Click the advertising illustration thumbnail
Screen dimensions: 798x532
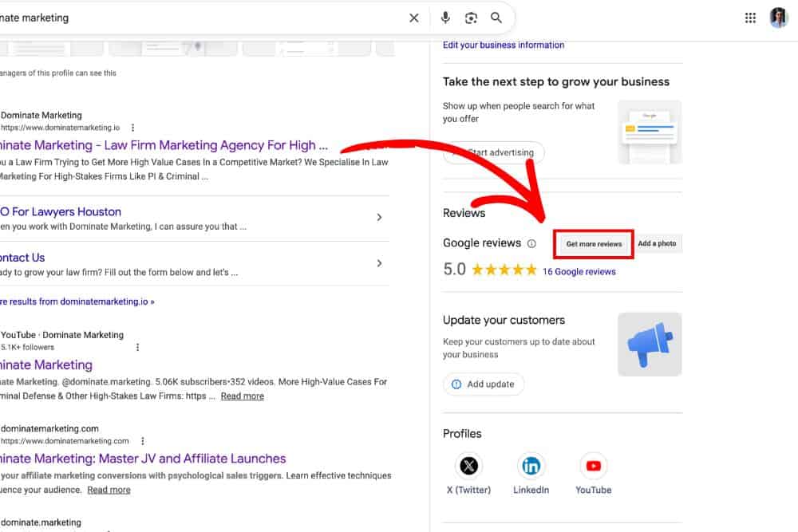650,132
